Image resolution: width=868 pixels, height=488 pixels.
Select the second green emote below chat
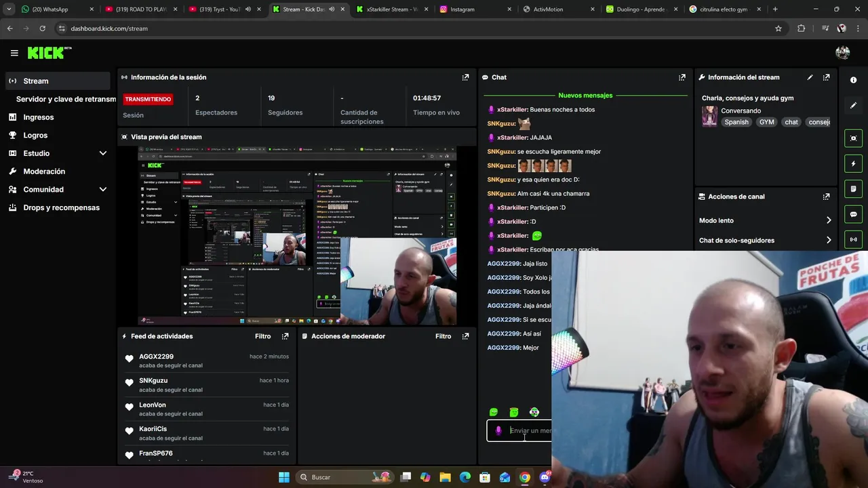click(514, 412)
